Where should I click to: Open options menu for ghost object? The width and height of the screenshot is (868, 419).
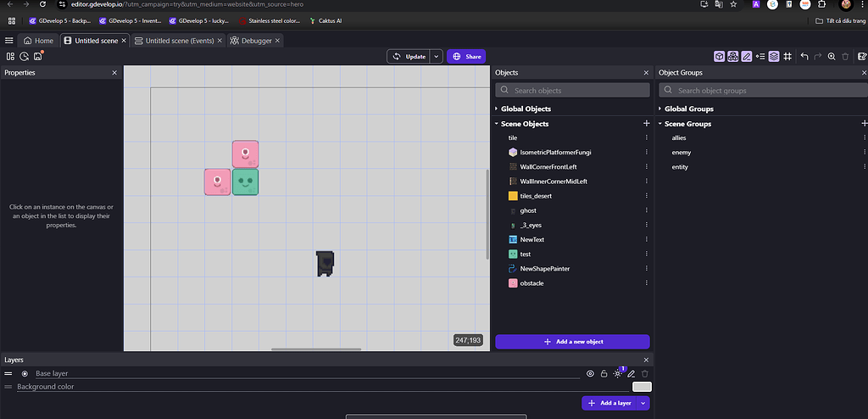pyautogui.click(x=646, y=210)
